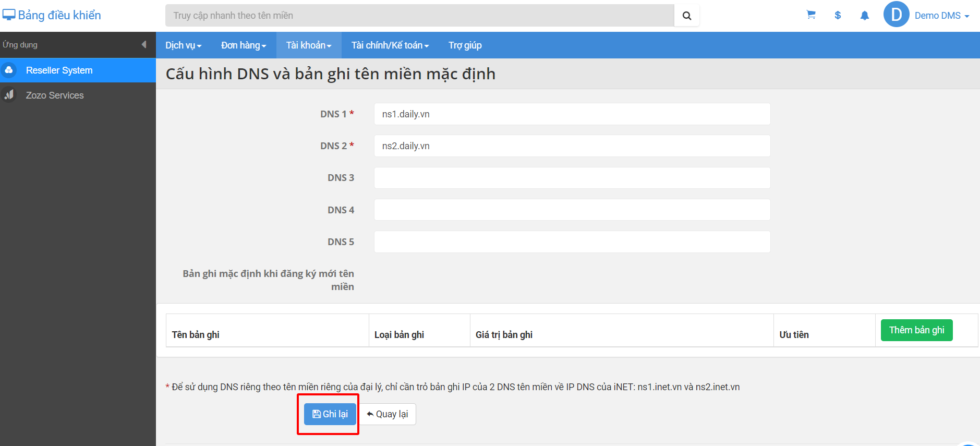Click the empty DNS 3 field
980x446 pixels.
click(x=572, y=178)
